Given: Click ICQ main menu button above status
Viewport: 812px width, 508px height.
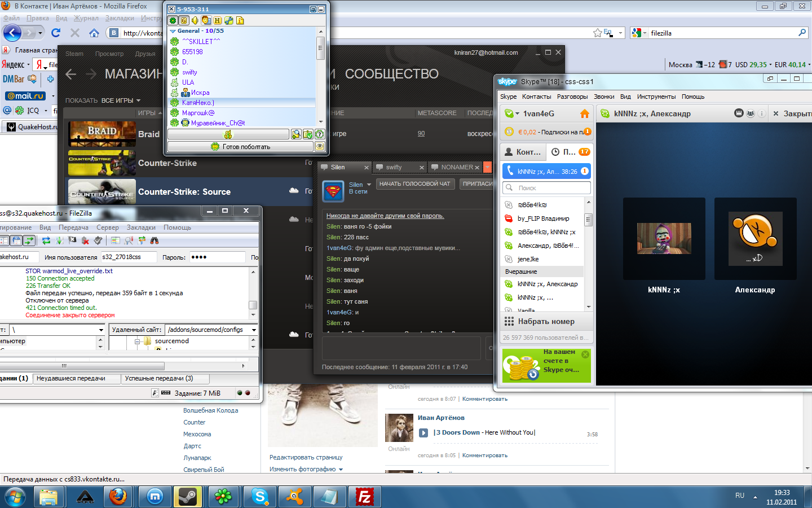Looking at the screenshot, I should tap(228, 134).
